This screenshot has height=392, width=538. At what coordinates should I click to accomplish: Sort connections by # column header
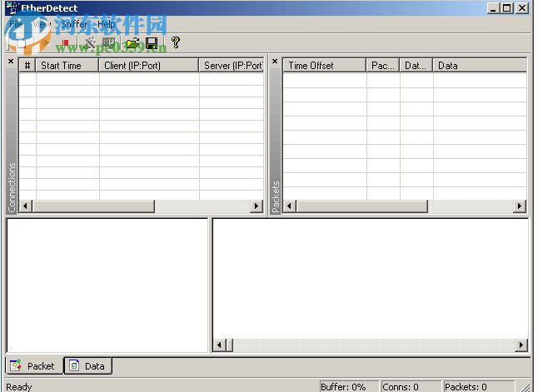27,66
